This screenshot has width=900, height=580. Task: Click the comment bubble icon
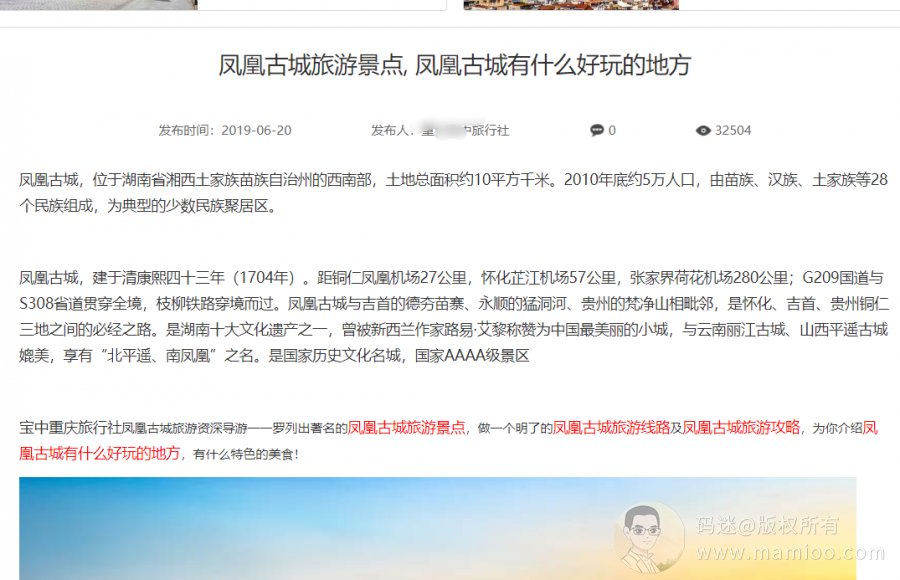click(x=597, y=130)
